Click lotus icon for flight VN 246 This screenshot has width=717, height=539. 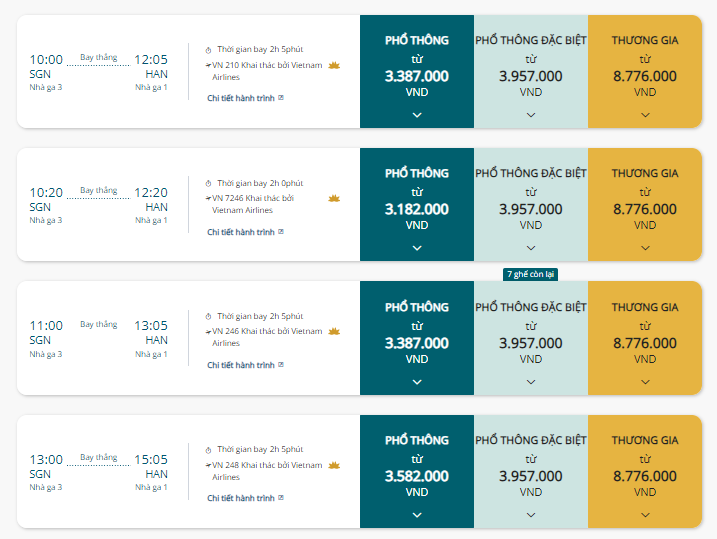coord(334,331)
